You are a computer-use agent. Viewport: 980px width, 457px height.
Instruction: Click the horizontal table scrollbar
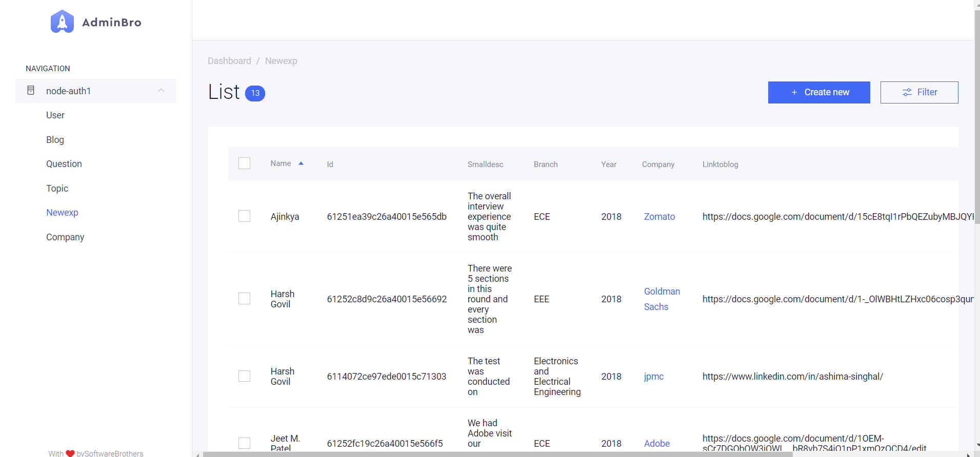pyautogui.click(x=497, y=454)
